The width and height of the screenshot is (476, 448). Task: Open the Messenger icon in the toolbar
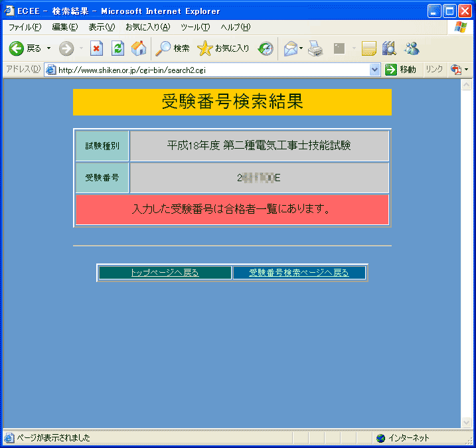point(412,48)
